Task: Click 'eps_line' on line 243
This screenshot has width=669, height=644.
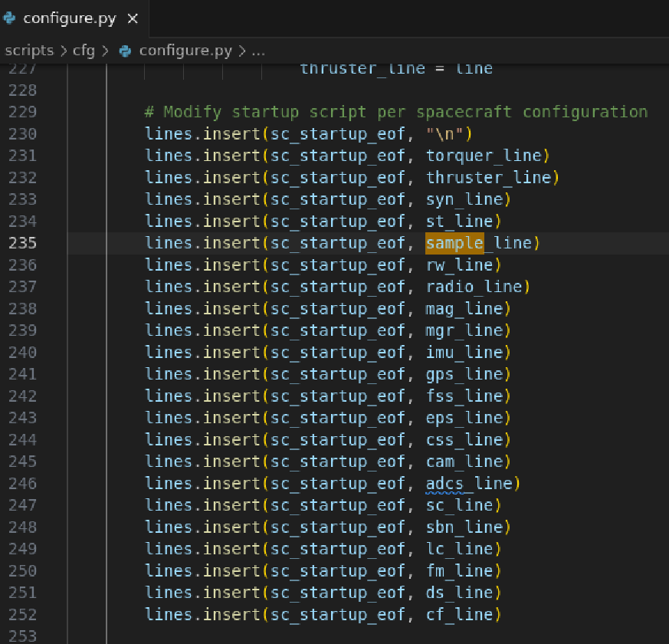Action: 464,418
